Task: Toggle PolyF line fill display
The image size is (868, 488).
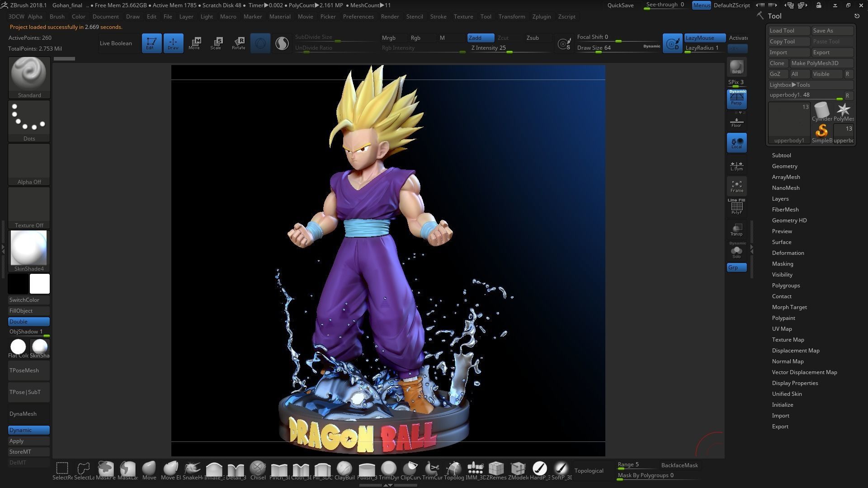Action: click(x=736, y=207)
